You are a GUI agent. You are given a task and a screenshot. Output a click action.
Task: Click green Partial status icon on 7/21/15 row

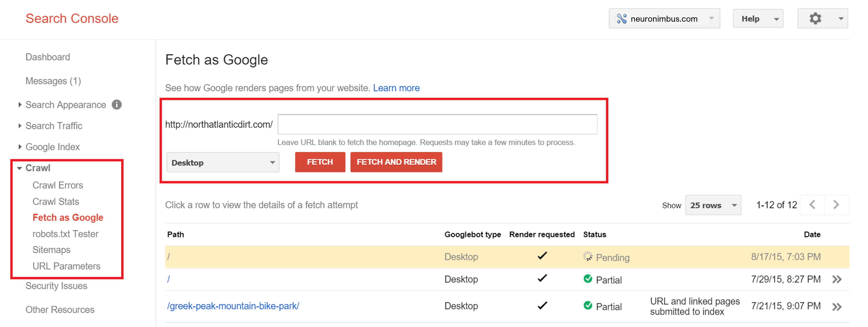tap(588, 305)
